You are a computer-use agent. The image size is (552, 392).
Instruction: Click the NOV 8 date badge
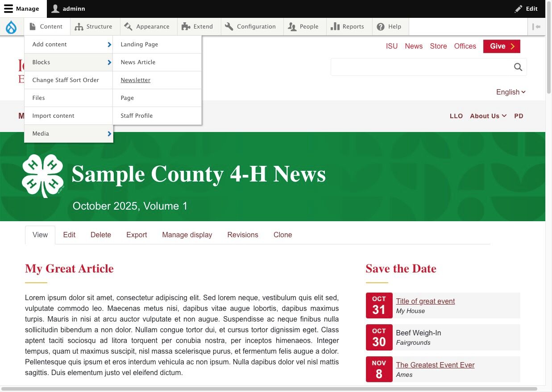(379, 369)
